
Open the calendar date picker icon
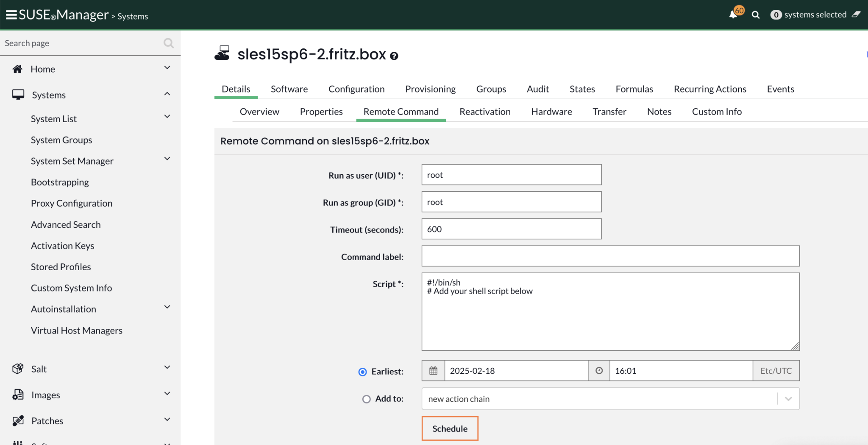(433, 371)
